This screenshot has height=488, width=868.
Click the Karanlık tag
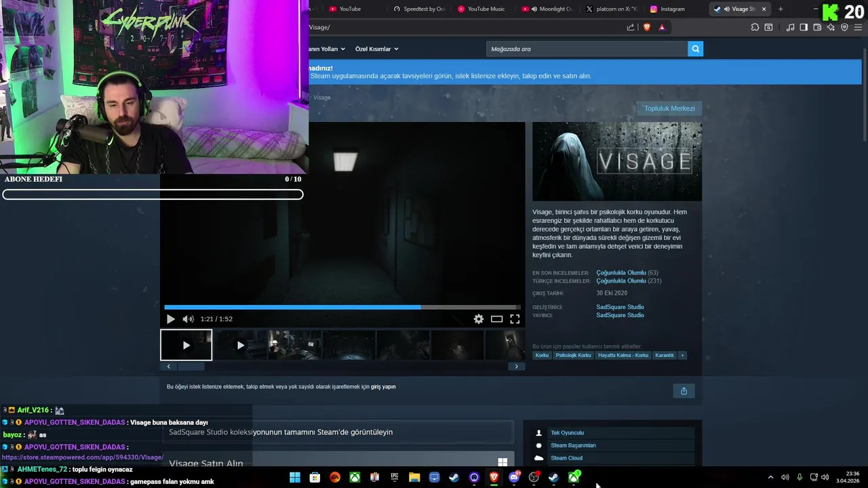pyautogui.click(x=665, y=355)
